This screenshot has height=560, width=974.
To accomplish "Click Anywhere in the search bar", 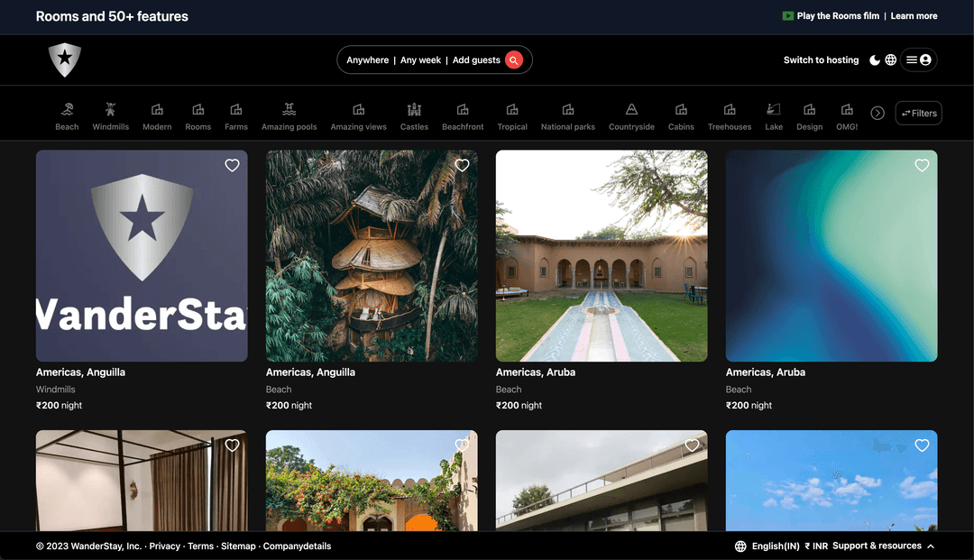I will click(x=367, y=60).
